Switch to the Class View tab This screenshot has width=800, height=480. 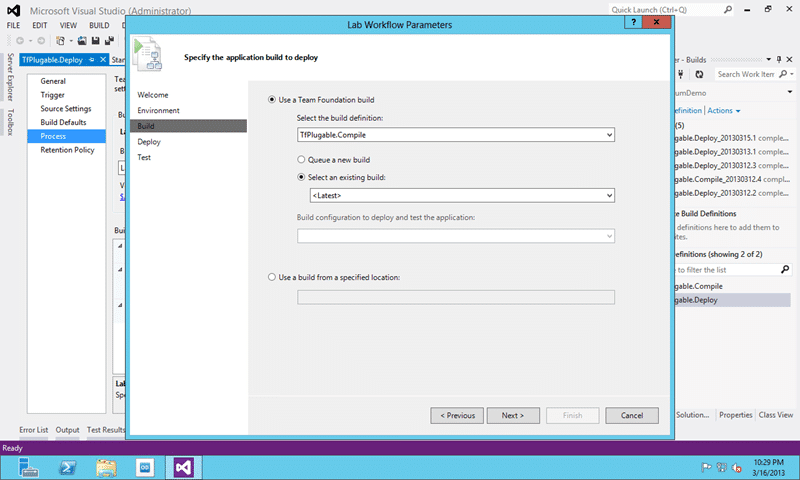[776, 415]
